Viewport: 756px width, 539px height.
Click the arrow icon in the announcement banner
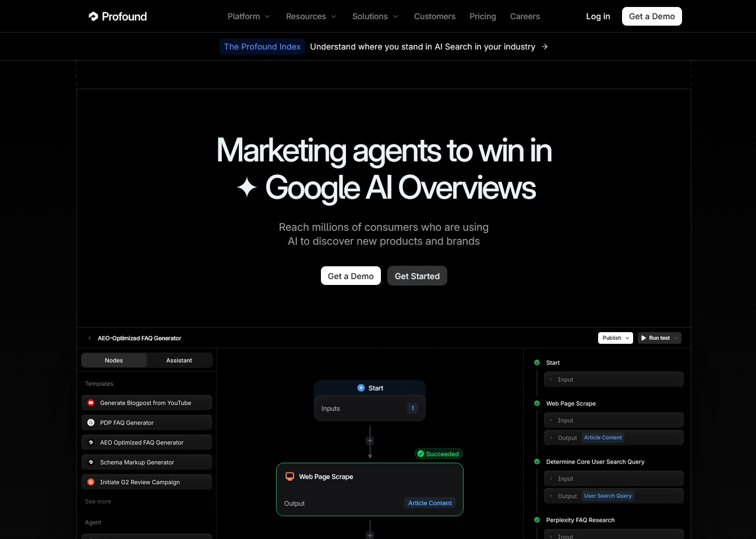[x=545, y=47]
